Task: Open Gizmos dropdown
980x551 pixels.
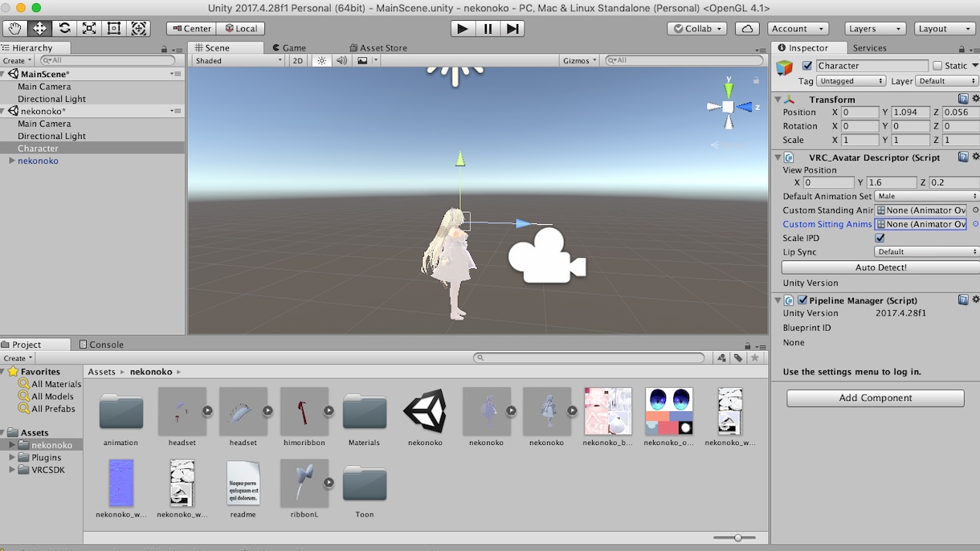Action: pos(579,60)
